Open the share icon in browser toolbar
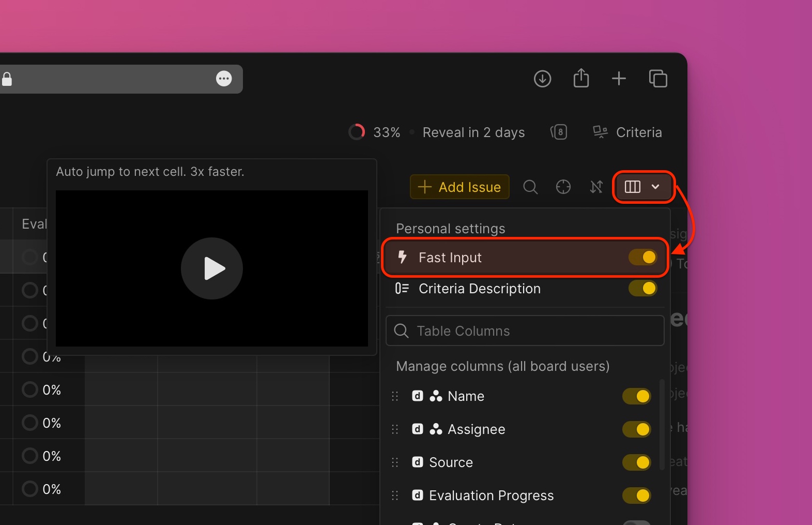Viewport: 812px width, 525px height. click(581, 79)
